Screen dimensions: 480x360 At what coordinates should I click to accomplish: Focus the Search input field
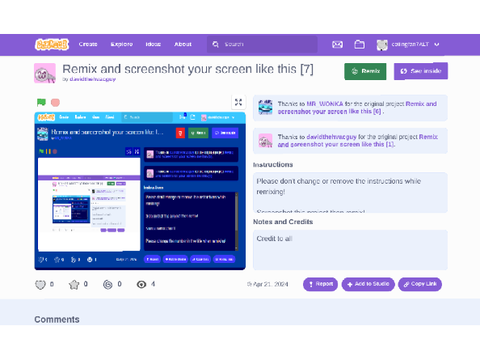tap(262, 44)
